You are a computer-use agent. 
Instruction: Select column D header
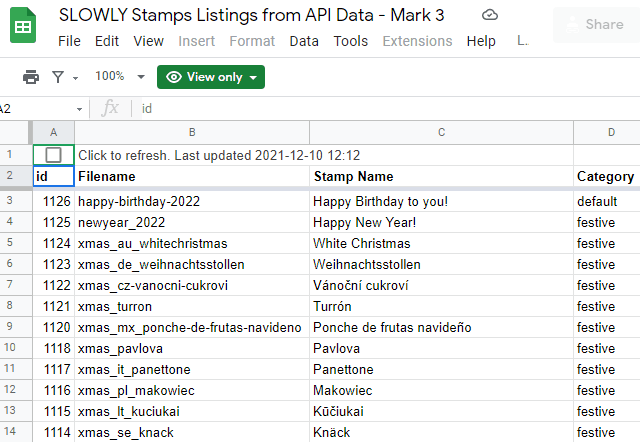[x=607, y=133]
